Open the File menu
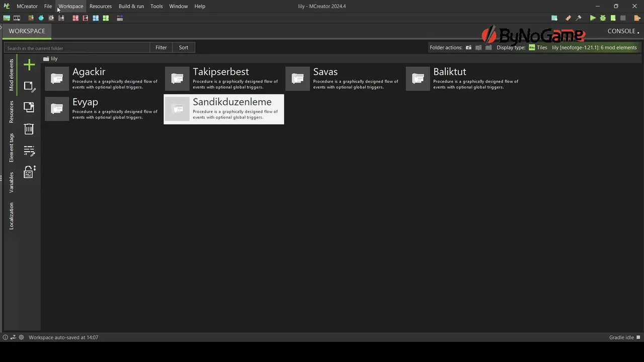644x362 pixels. (x=48, y=6)
